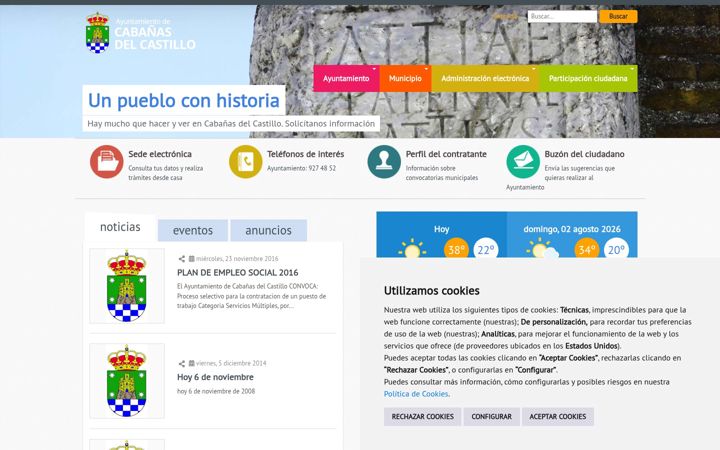Click share icon for Hoy 6 de noviembre news
The height and width of the screenshot is (450, 720).
pos(182,364)
